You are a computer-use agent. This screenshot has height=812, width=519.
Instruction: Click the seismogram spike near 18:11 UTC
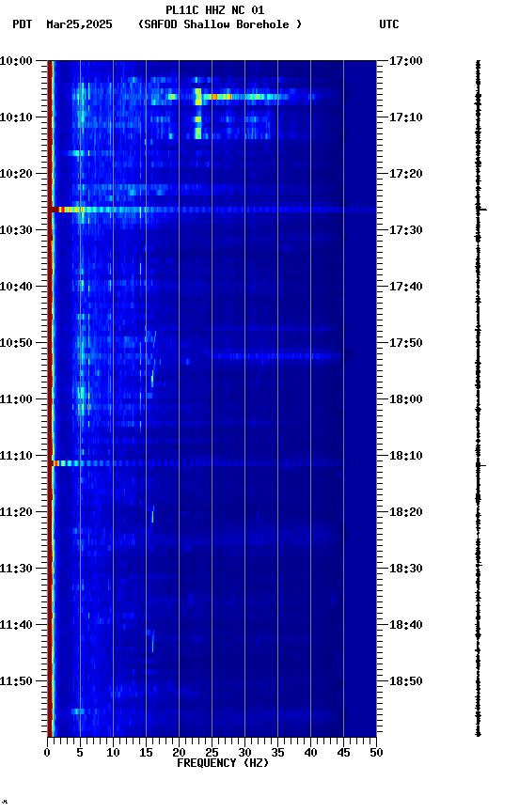481,465
